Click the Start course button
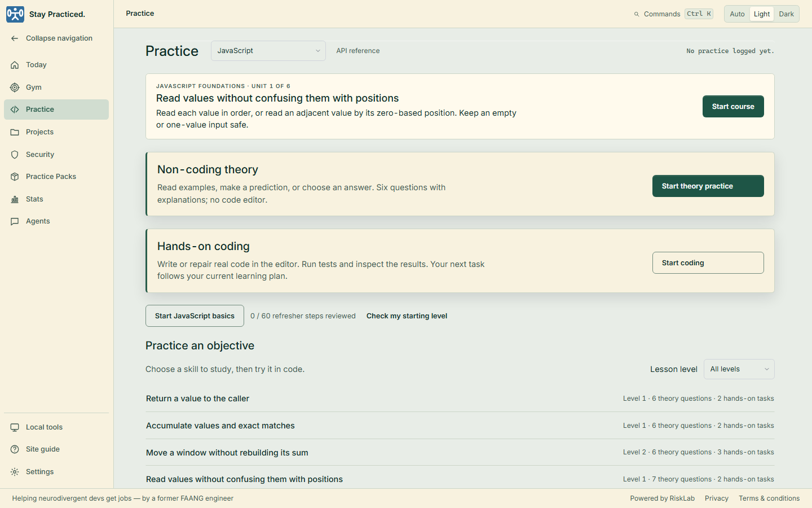The width and height of the screenshot is (812, 508). tap(733, 107)
